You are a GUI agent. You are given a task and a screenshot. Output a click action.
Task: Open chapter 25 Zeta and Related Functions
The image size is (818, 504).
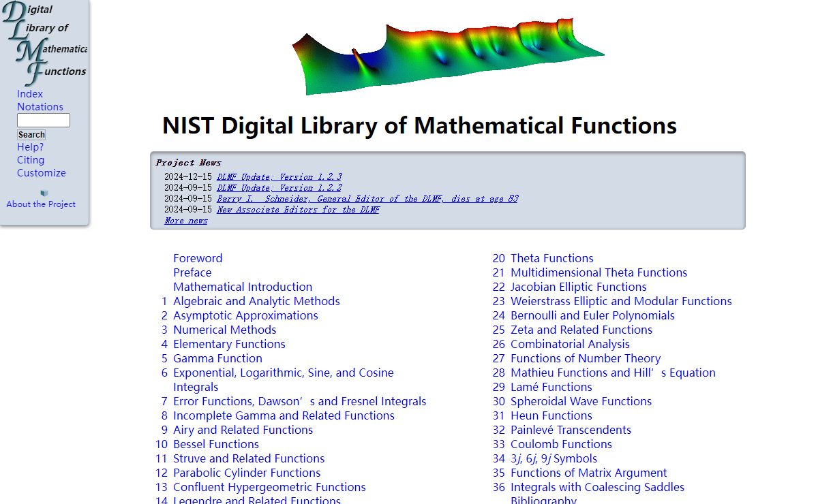click(581, 330)
